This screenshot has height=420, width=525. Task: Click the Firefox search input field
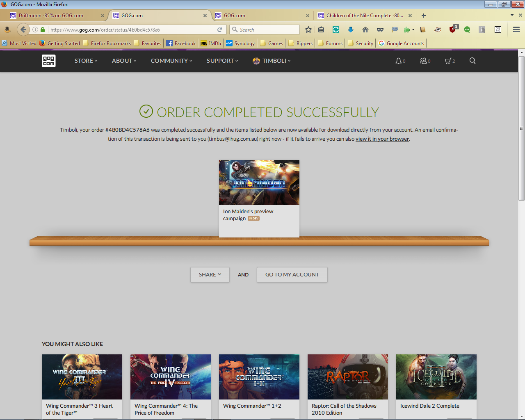(265, 30)
